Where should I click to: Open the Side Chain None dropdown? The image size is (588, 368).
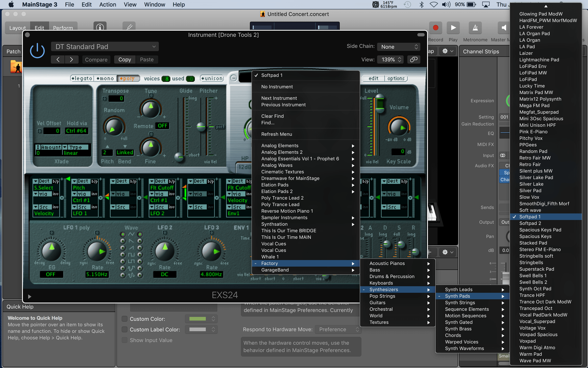399,47
